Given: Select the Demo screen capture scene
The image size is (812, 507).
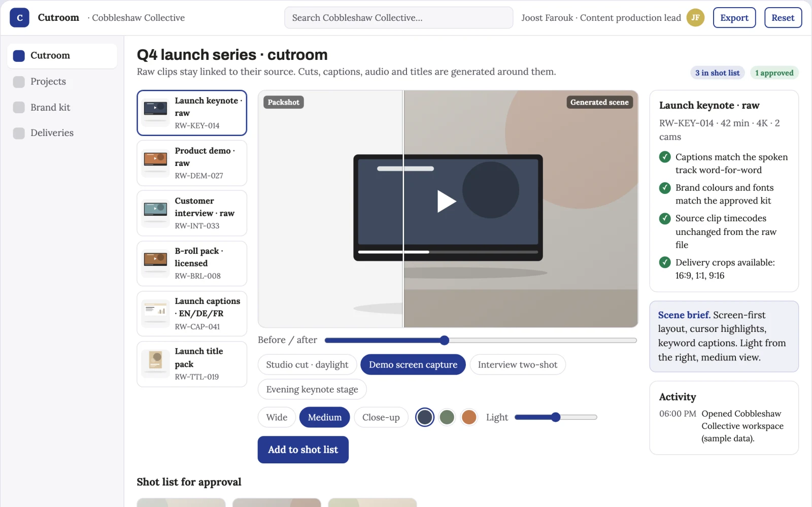Looking at the screenshot, I should 413,364.
